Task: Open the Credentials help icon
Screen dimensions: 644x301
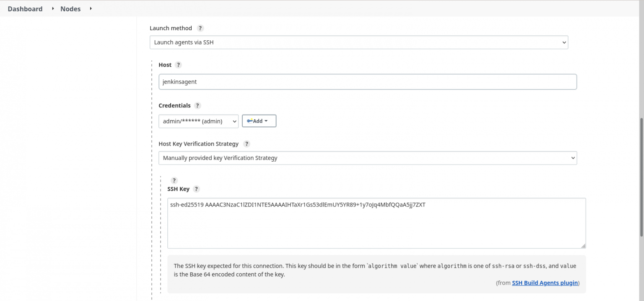Action: 197,105
